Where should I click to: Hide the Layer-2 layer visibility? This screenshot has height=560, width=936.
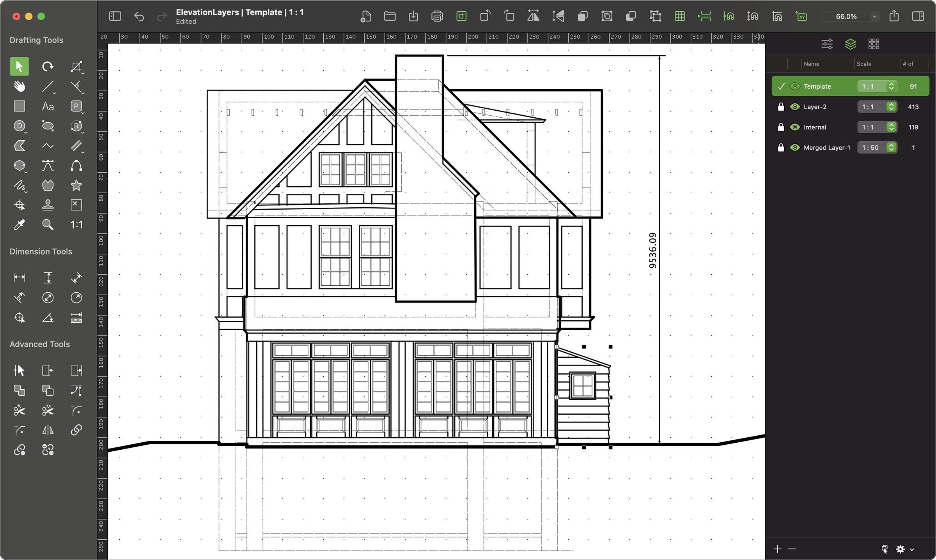click(x=794, y=107)
